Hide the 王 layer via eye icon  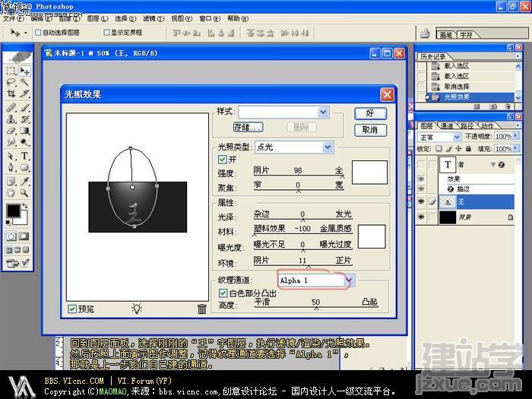coord(421,201)
